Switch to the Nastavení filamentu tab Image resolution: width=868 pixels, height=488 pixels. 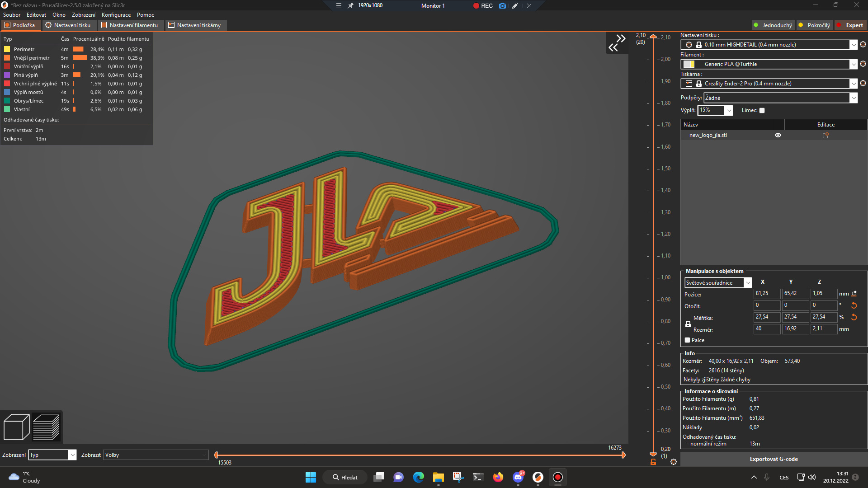tap(131, 25)
